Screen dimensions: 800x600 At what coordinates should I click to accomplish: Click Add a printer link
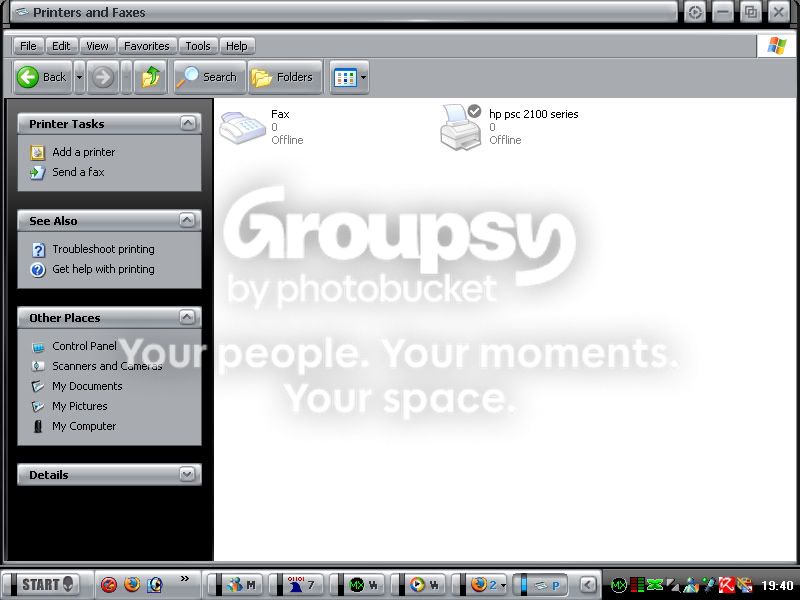(84, 152)
